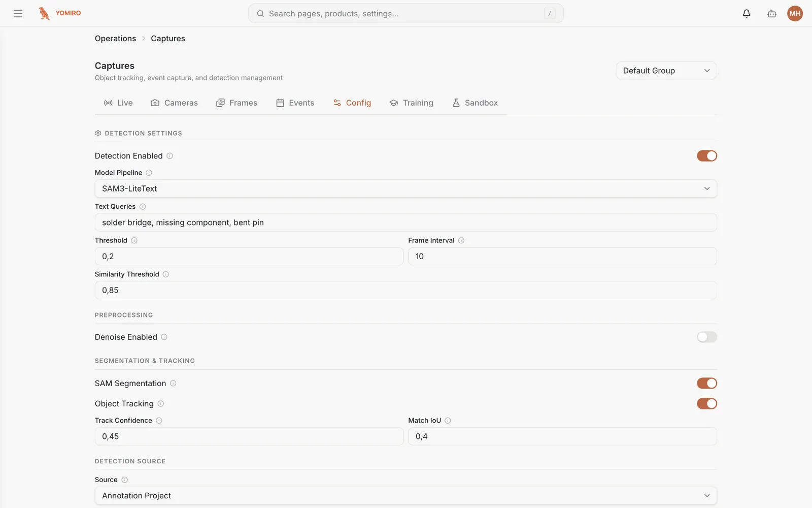
Task: Show info for SAM Segmentation
Action: 173,384
